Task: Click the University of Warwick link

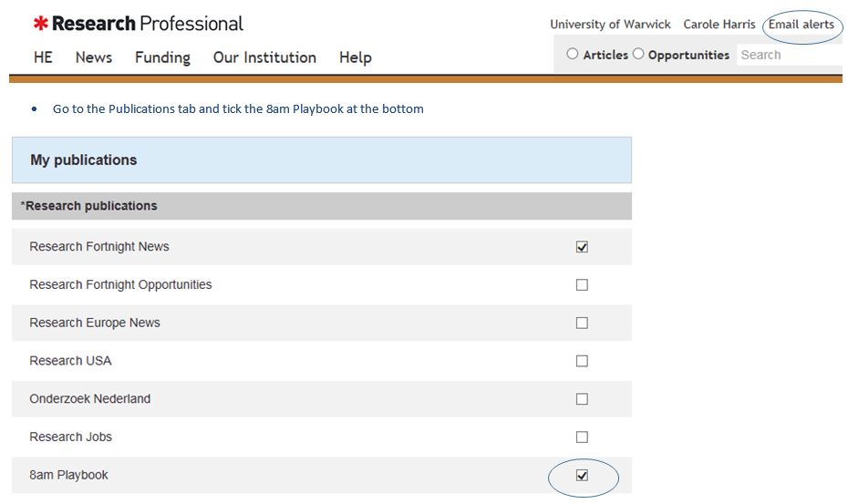Action: 610,25
